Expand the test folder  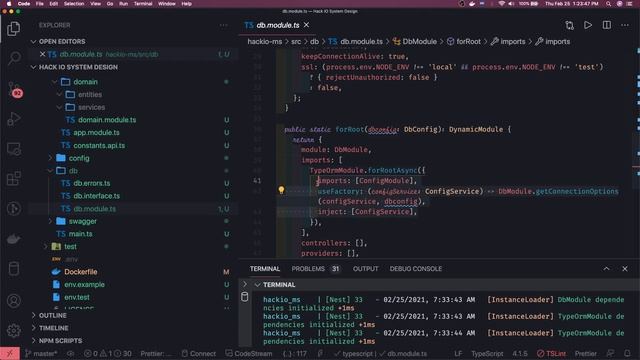[x=45, y=247]
